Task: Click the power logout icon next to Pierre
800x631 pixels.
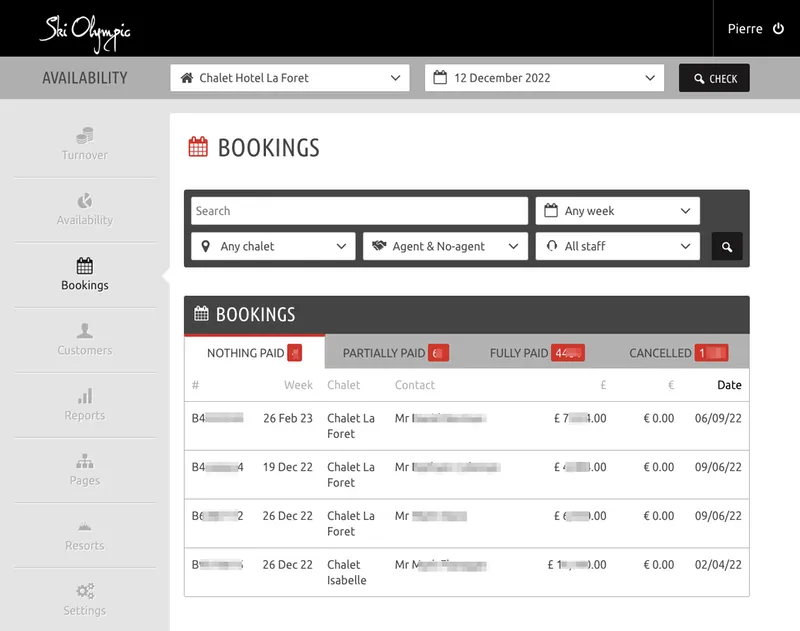Action: point(778,29)
